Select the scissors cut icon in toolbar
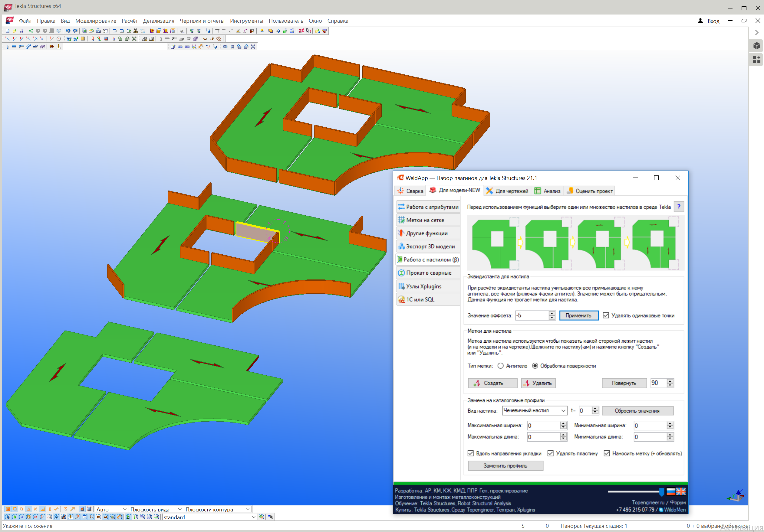 (x=135, y=31)
